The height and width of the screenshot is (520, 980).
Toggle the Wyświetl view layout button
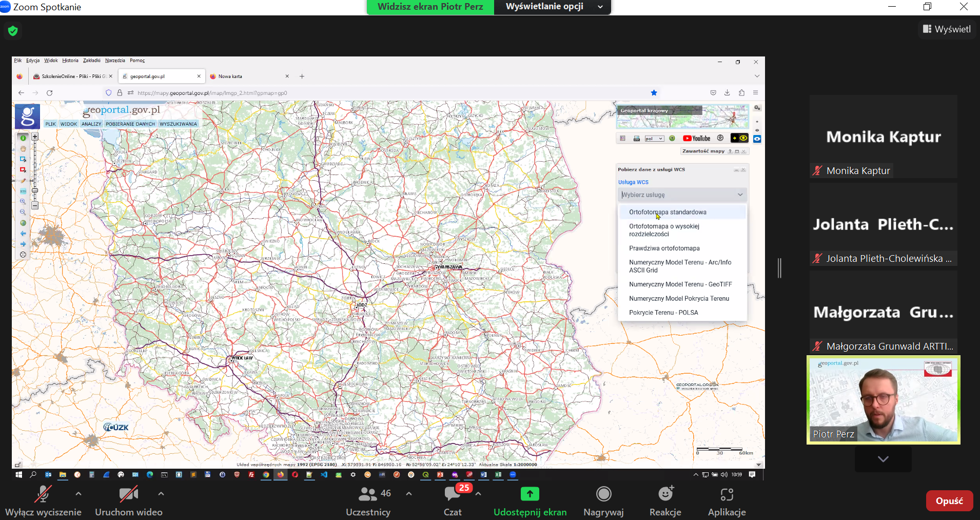click(x=947, y=29)
